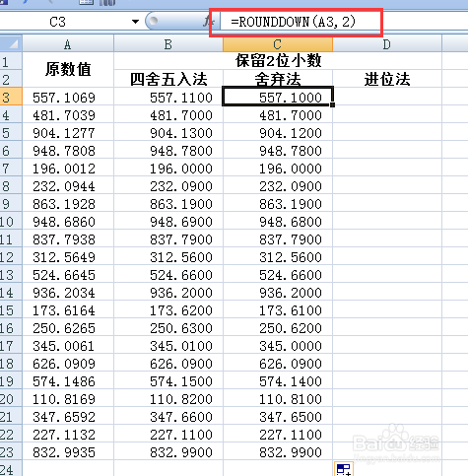Select cell containing 557.1069

68,98
